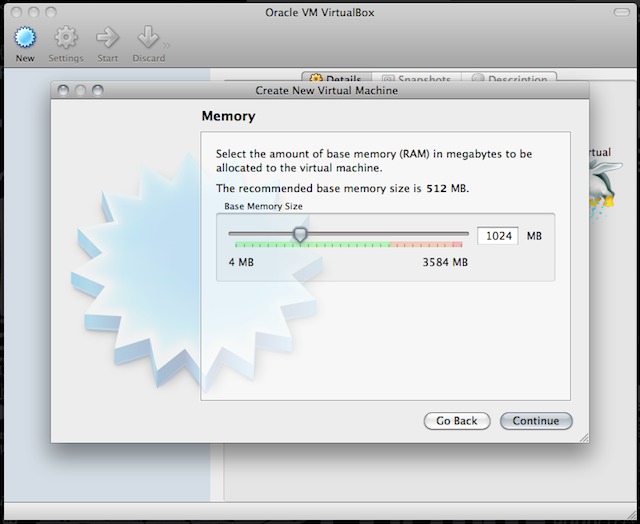Screen dimensions: 640x524
Task: Click Continue to proceed
Action: pyautogui.click(x=536, y=421)
